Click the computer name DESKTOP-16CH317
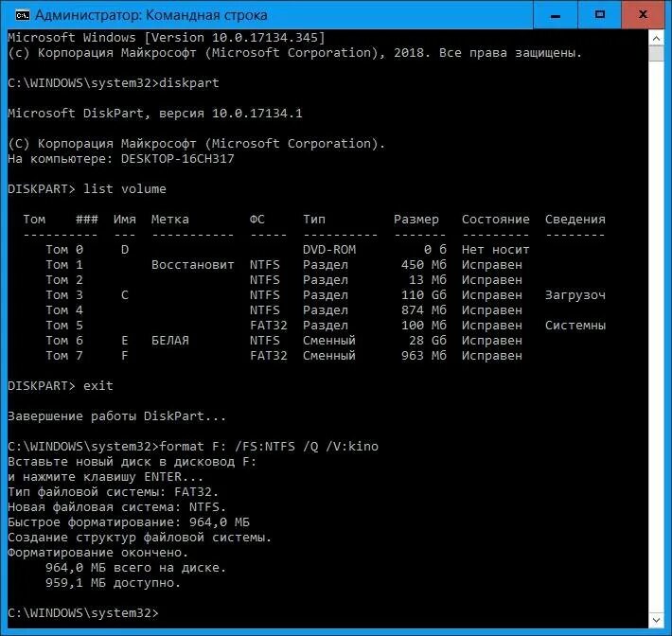This screenshot has height=636, width=672. (x=177, y=159)
